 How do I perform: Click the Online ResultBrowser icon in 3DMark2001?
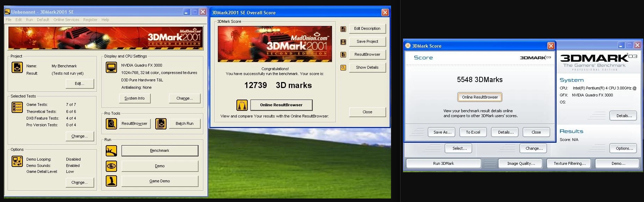tap(242, 105)
